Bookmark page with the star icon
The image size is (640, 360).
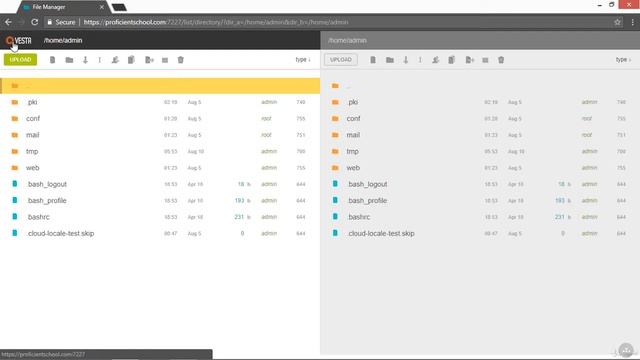(617, 22)
